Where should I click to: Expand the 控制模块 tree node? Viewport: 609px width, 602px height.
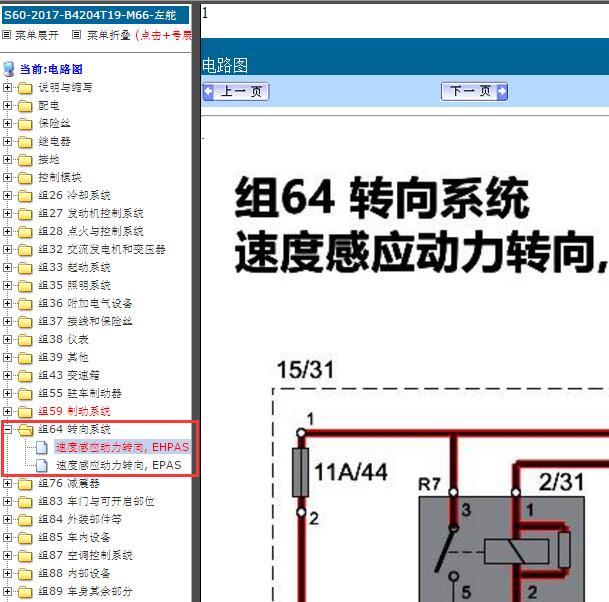coord(7,177)
